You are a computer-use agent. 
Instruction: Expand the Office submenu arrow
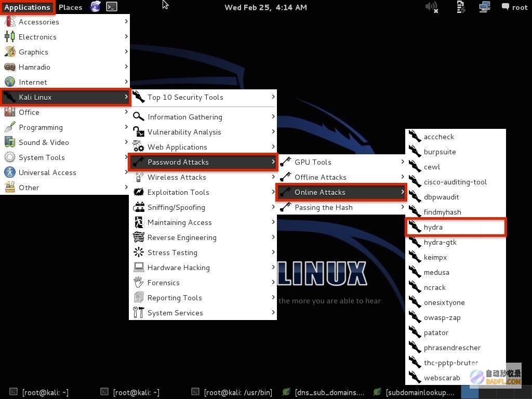coord(126,112)
